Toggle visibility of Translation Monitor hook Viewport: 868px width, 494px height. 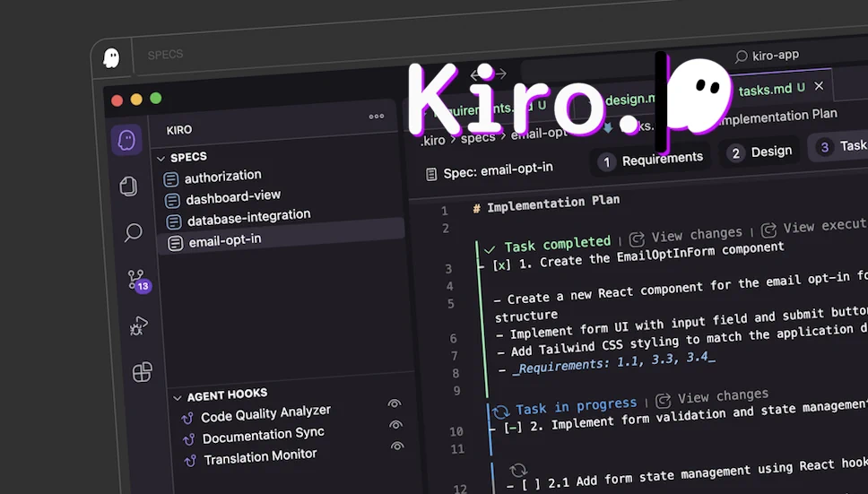[x=397, y=446]
